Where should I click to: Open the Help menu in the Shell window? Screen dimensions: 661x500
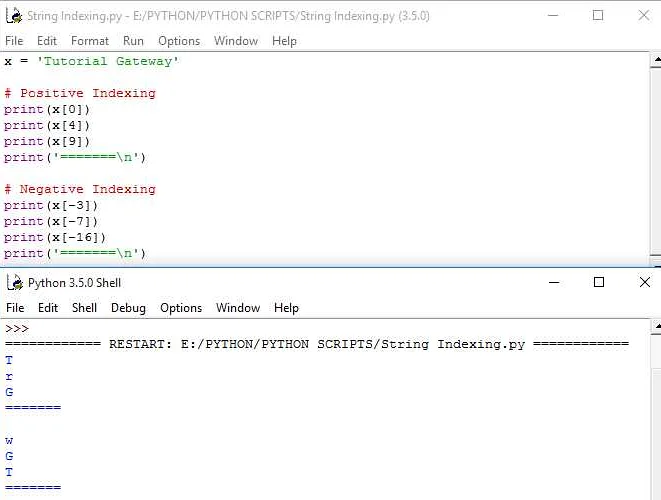coord(286,308)
